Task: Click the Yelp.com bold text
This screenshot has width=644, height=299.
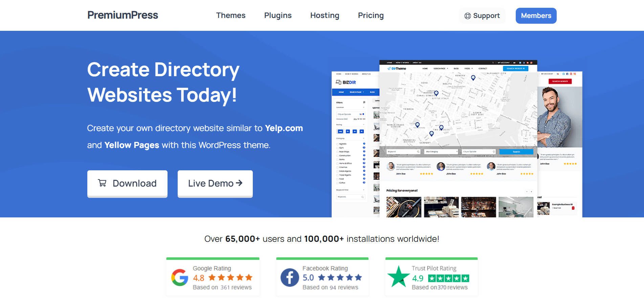Action: (284, 128)
